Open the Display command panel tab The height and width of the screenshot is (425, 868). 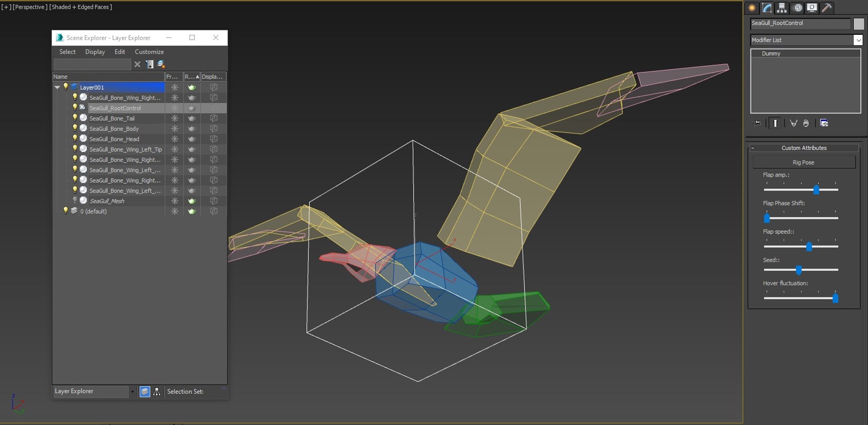click(x=812, y=8)
